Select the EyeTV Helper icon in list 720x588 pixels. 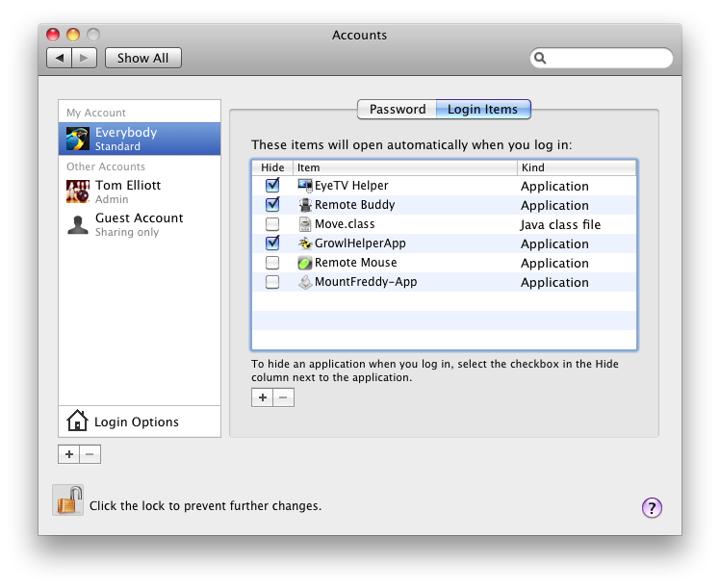click(x=305, y=186)
